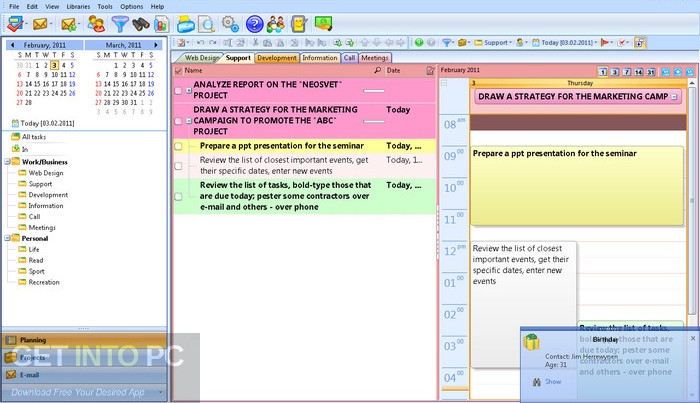Viewport: 700px width, 403px height.
Task: Click the green money purchase icon
Action: pyautogui.click(x=323, y=23)
